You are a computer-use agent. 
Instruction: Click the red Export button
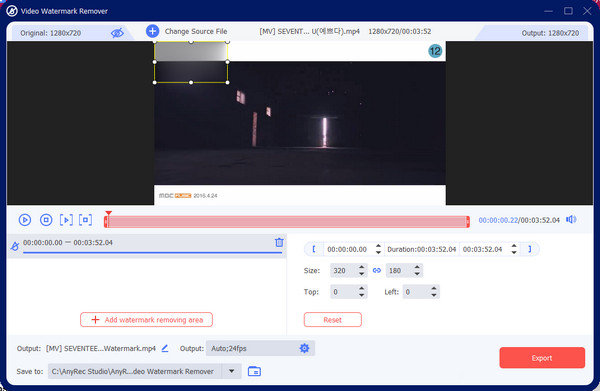542,358
